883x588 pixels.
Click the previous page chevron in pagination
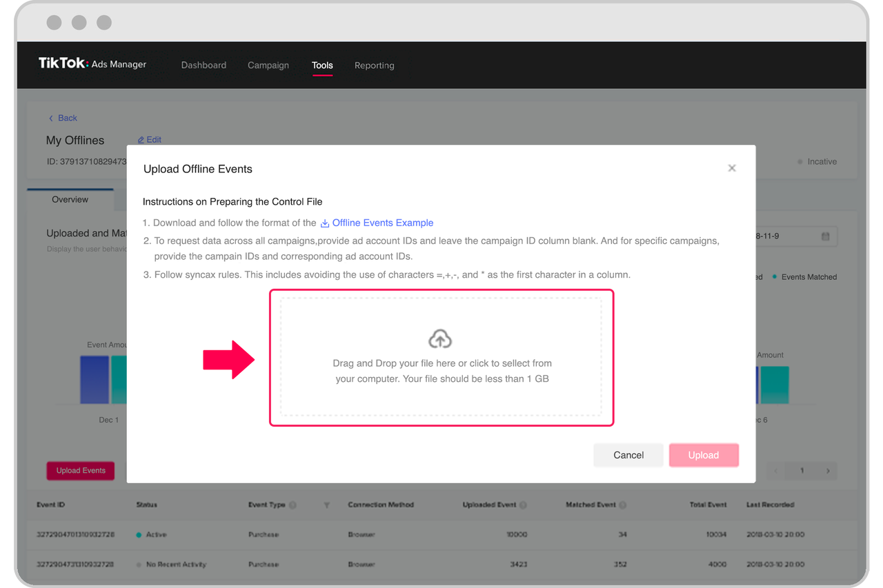775,470
